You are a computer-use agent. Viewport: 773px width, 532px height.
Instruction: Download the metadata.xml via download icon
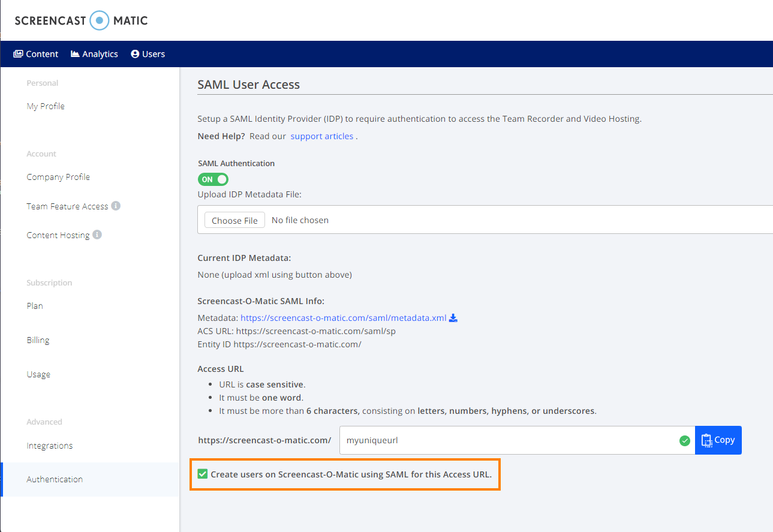click(453, 318)
